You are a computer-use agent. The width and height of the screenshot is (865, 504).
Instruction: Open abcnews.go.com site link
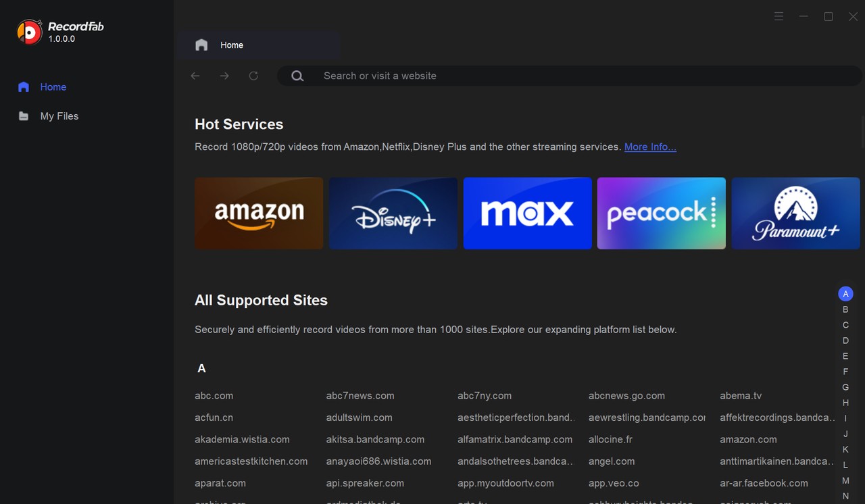(x=626, y=396)
